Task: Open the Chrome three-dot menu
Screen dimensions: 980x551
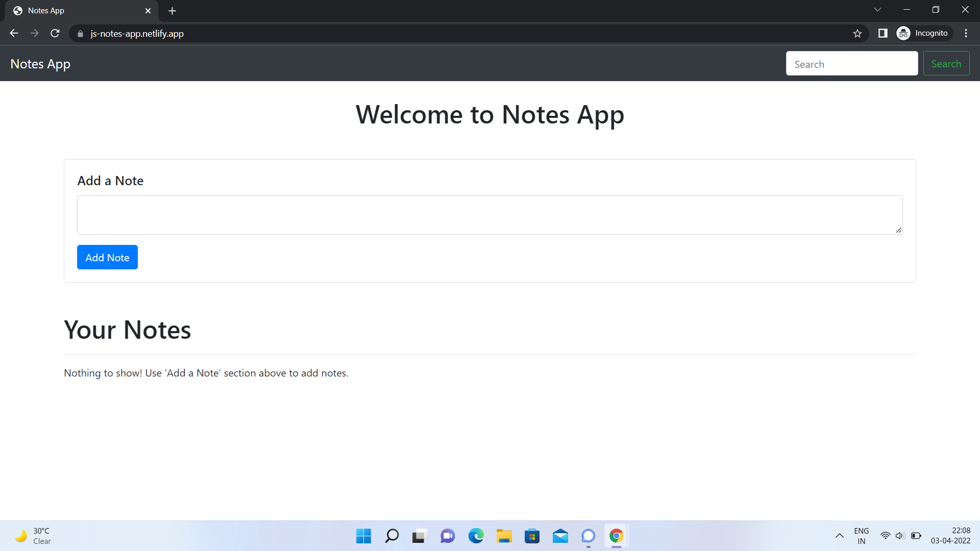Action: (966, 33)
